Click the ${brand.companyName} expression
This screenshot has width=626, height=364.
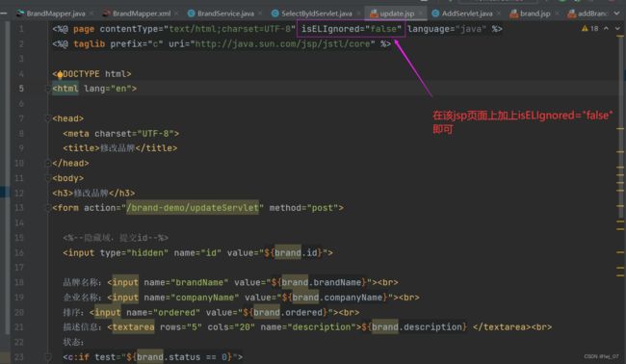point(334,298)
